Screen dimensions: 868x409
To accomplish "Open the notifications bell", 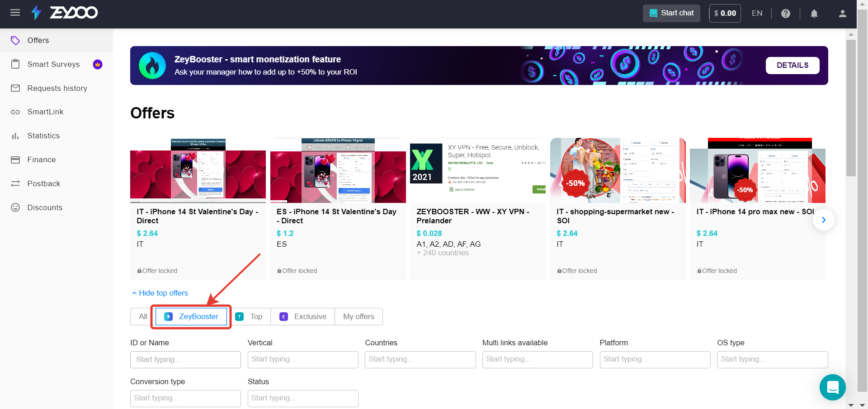I will point(814,14).
